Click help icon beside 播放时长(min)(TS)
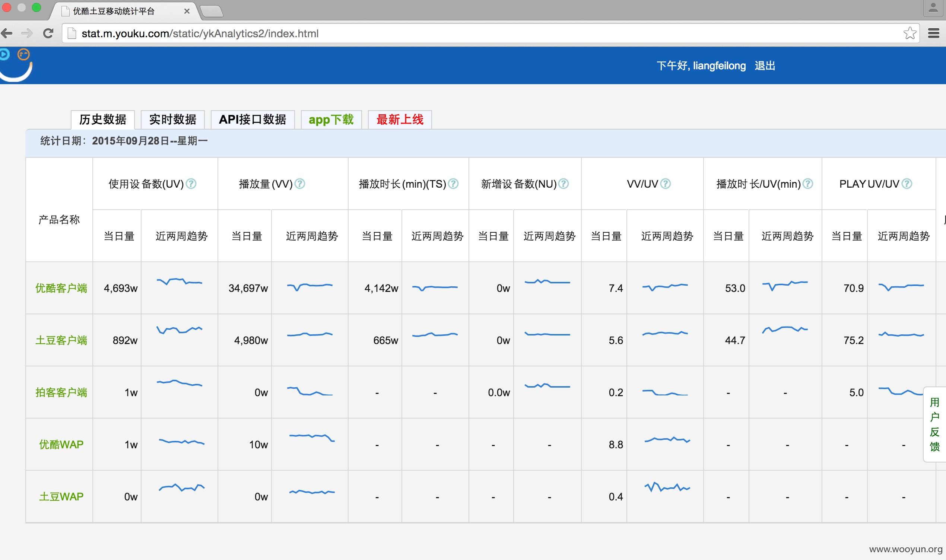Image resolution: width=946 pixels, height=560 pixels. point(453,184)
